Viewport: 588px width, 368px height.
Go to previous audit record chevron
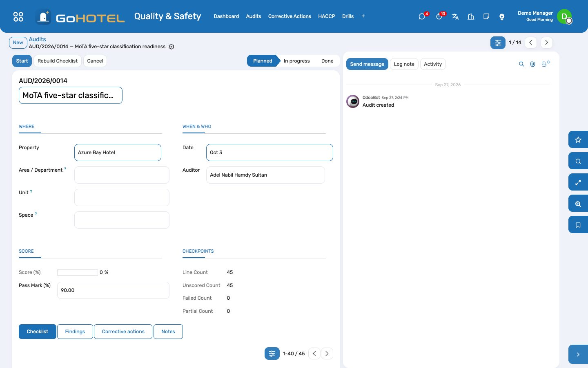point(531,43)
